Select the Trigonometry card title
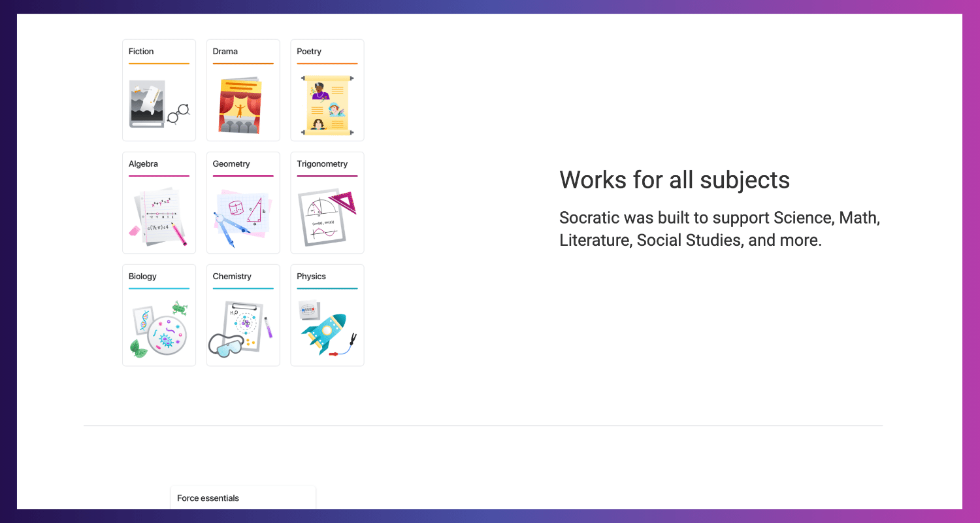This screenshot has width=980, height=523. point(322,164)
